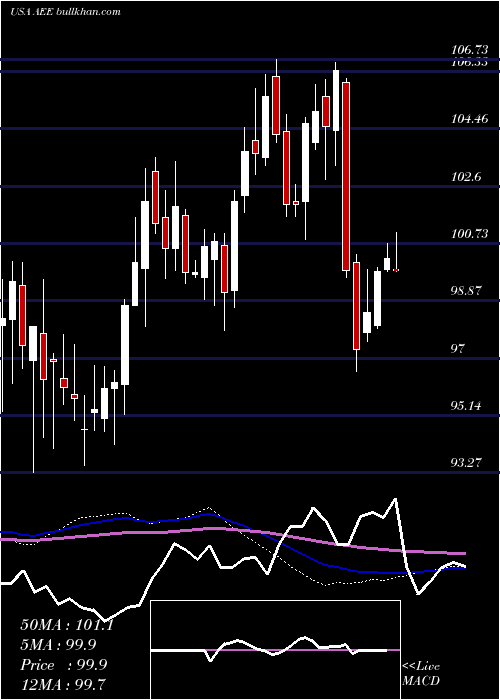Click the 104.46 price level label
Image resolution: width=500 pixels, height=700 pixels.
click(x=469, y=119)
